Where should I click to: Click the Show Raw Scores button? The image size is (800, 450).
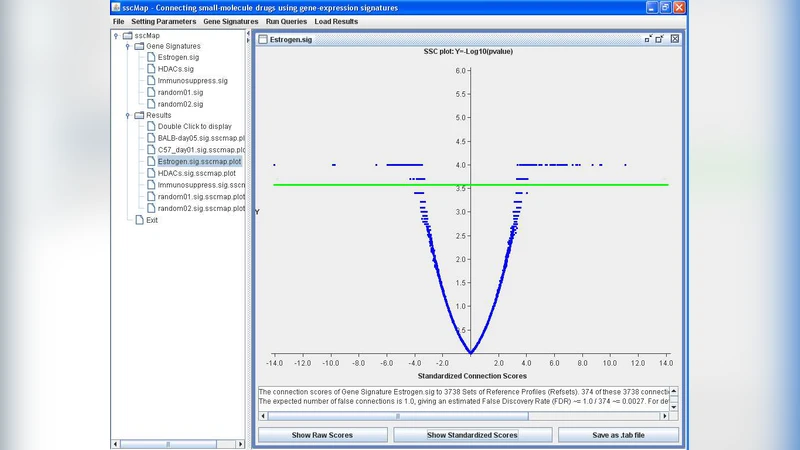pos(322,435)
